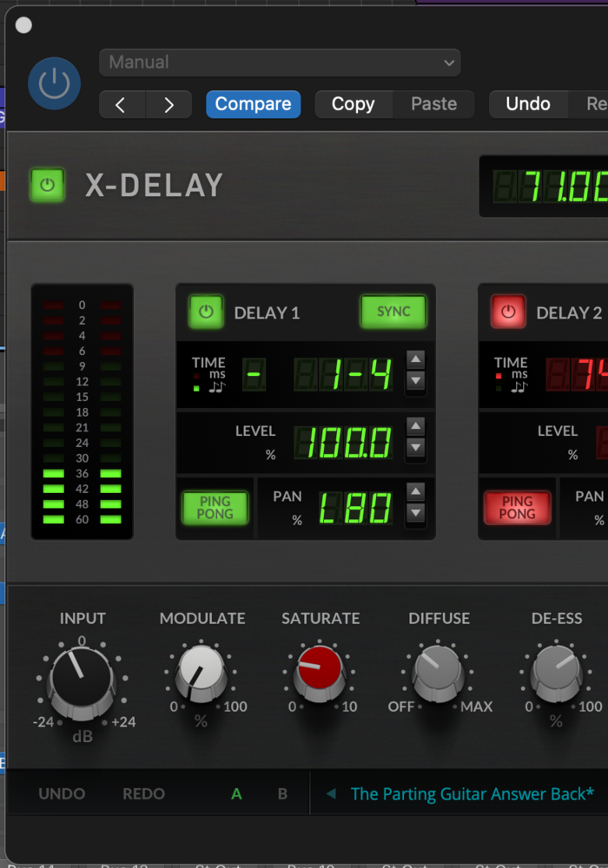The width and height of the screenshot is (608, 868).
Task: Click the Copy button
Action: [x=353, y=104]
